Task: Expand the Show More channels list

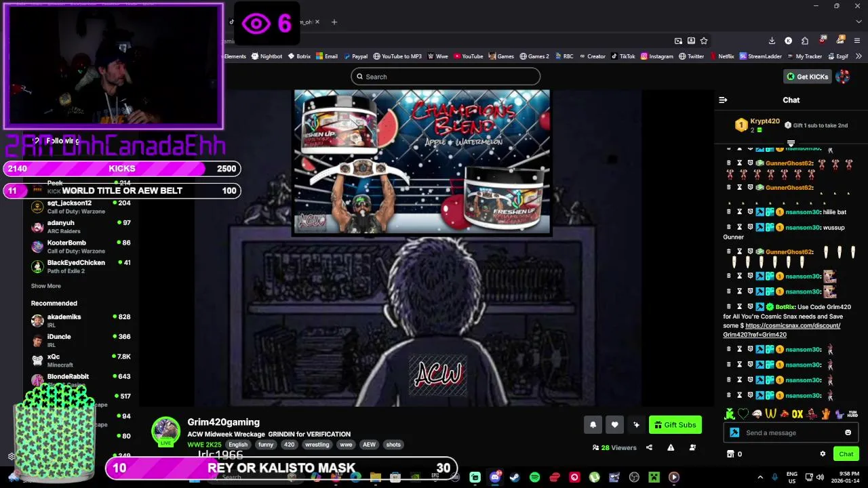Action: tap(45, 286)
